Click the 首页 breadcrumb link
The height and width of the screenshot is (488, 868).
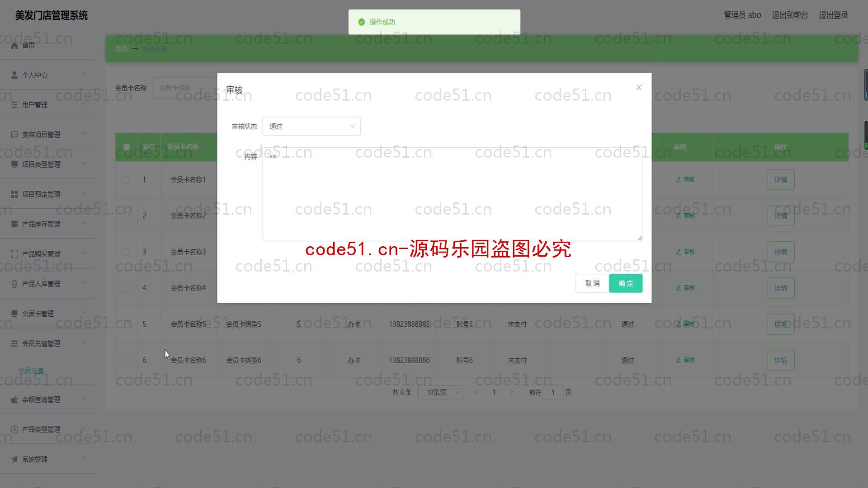click(x=121, y=49)
